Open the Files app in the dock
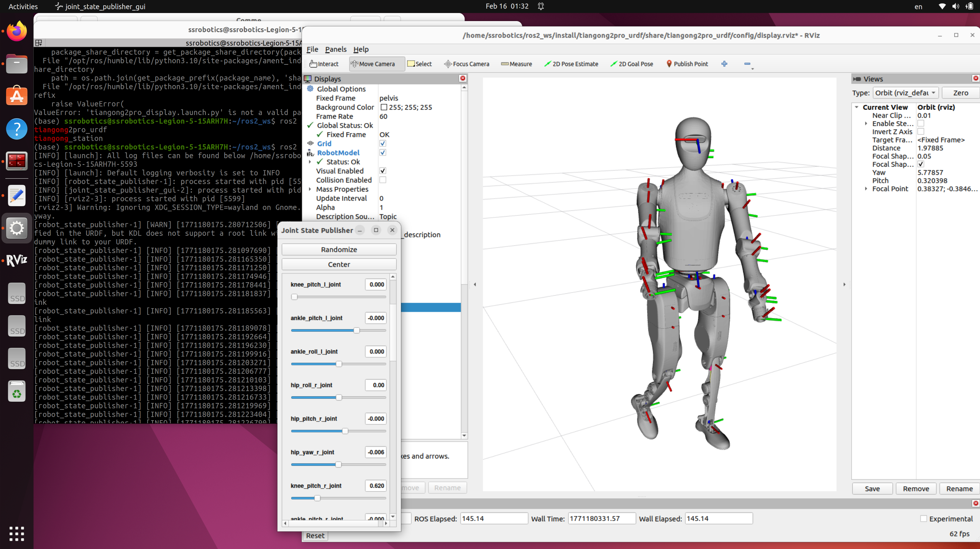 [x=16, y=64]
